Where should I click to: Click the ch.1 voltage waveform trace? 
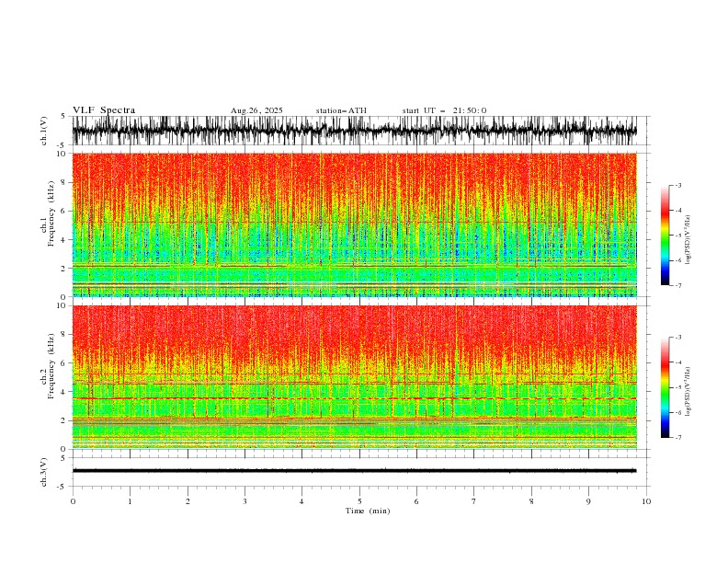[x=355, y=131]
